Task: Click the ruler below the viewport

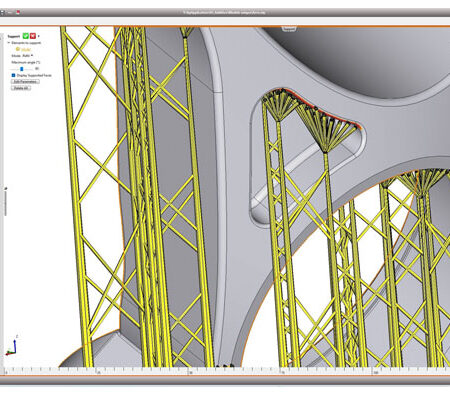Action: click(225, 371)
